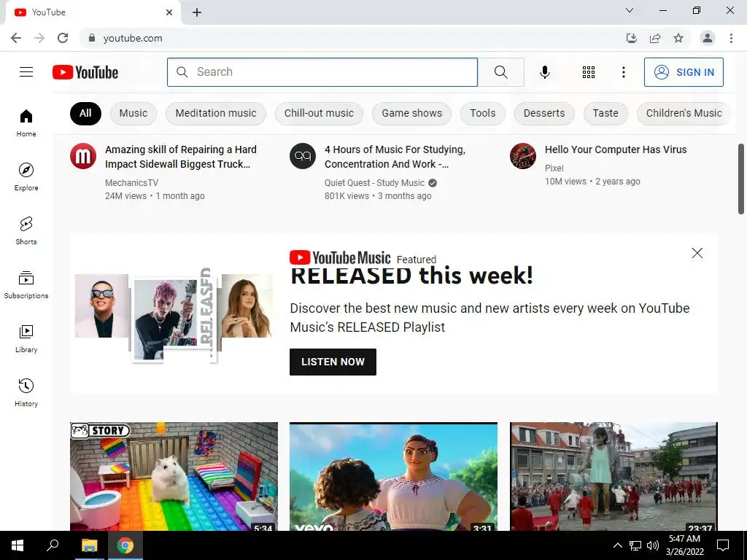Open Amazing skill of Repairing video title

tap(181, 157)
